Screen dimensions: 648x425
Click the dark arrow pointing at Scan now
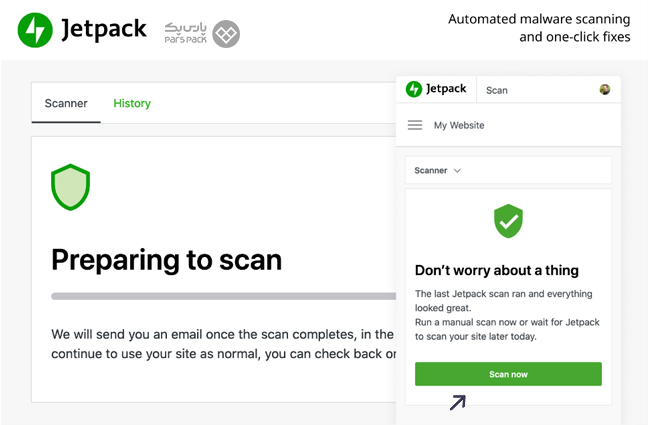(x=458, y=402)
